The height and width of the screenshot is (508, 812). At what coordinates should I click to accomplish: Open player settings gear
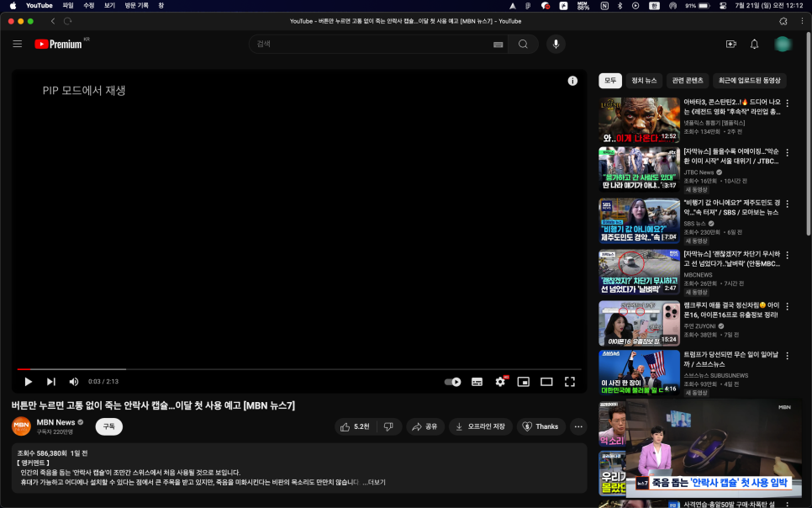[500, 382]
